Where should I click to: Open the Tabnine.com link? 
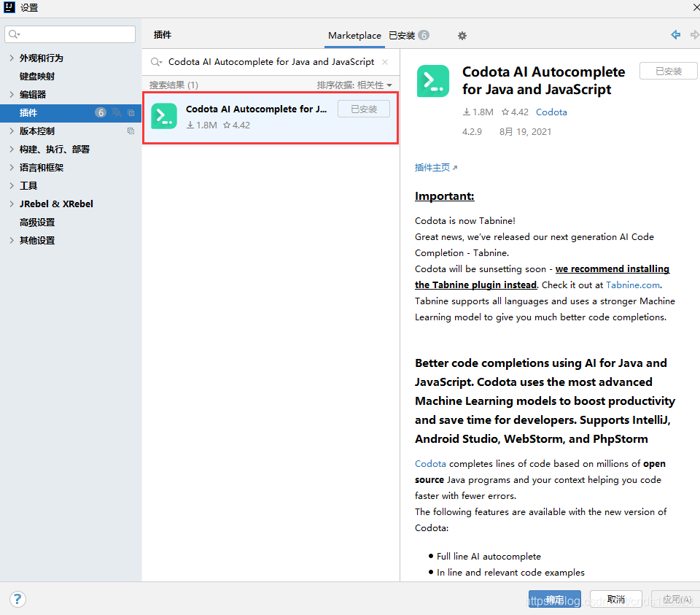(x=633, y=285)
